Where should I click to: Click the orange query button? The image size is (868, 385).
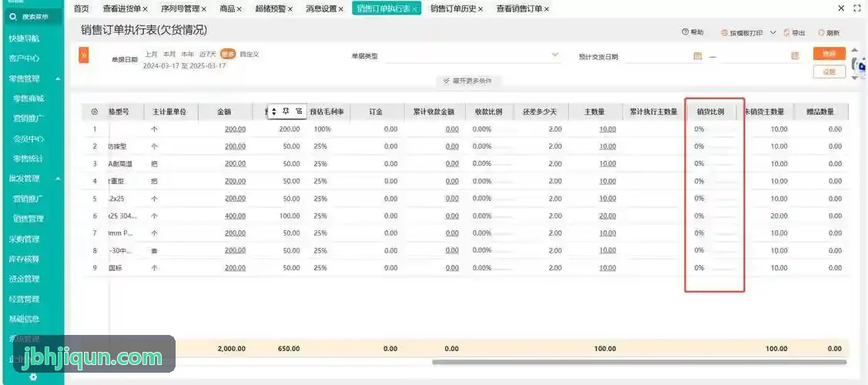tap(829, 54)
